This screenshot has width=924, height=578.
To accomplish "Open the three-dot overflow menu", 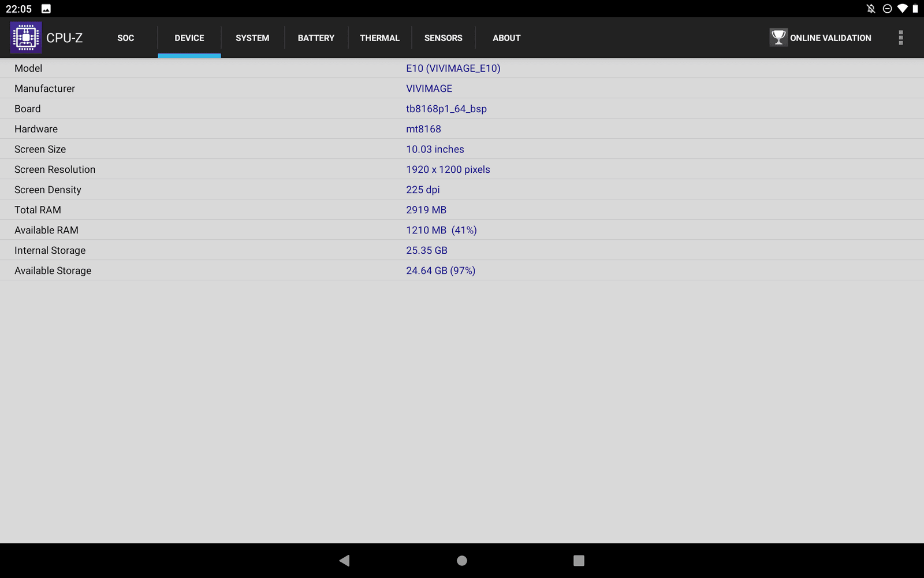I will (900, 38).
